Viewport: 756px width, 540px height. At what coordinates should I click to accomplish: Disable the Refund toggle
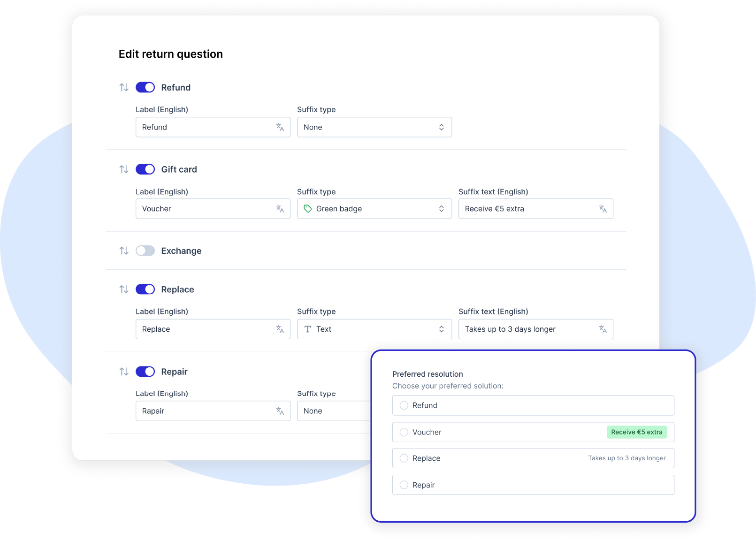pyautogui.click(x=145, y=87)
